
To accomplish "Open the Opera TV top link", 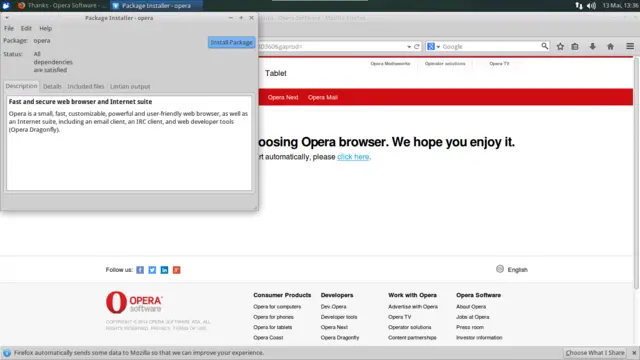I will tap(499, 64).
